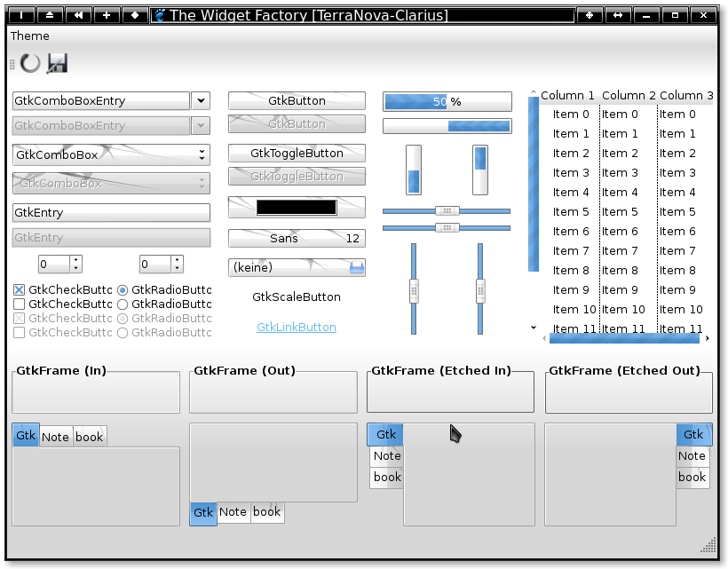Click the GtkComboBoxEntry text field
The width and height of the screenshot is (728, 569).
[100, 100]
